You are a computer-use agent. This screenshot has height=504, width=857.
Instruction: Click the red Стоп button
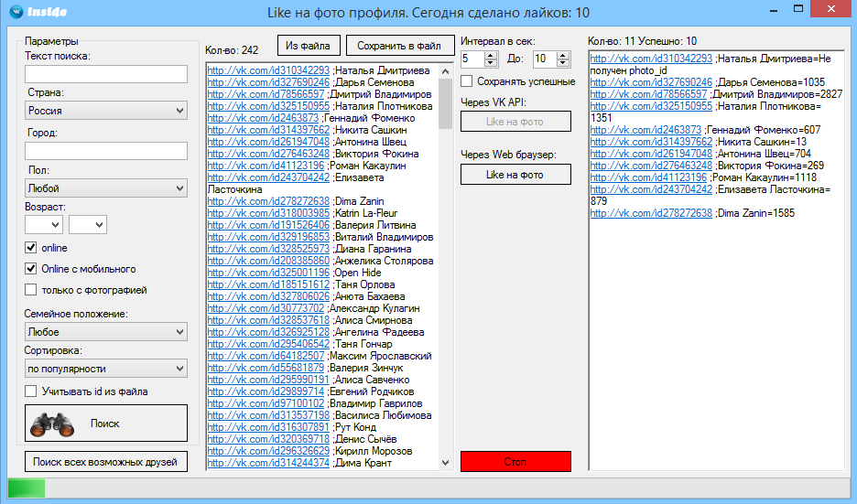pyautogui.click(x=515, y=461)
